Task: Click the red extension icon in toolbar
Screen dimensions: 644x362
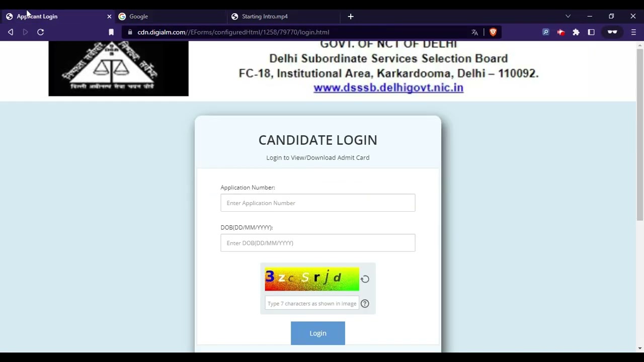Action: tap(561, 32)
